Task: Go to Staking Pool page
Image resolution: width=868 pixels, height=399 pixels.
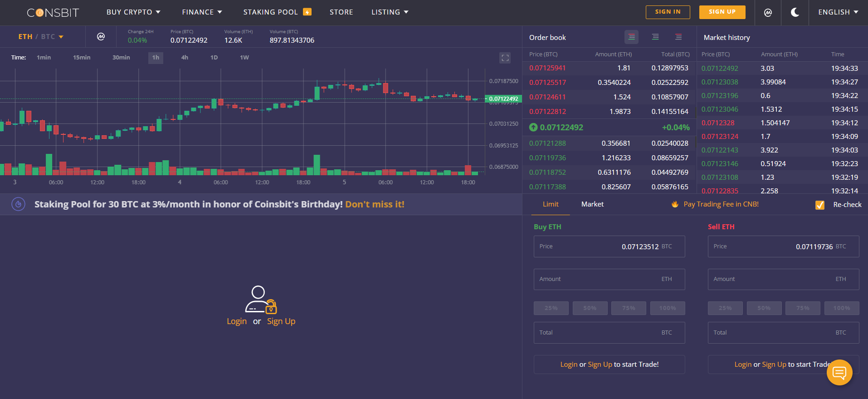Action: tap(271, 12)
